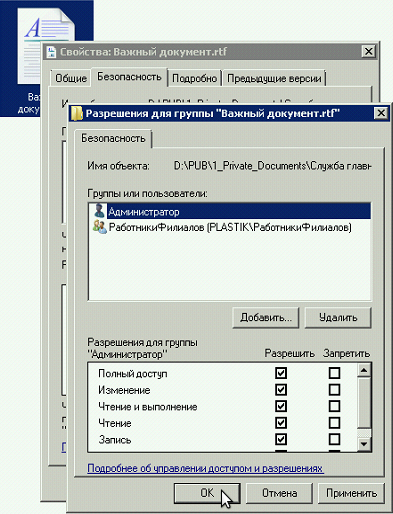Click the Удалить button

[338, 318]
